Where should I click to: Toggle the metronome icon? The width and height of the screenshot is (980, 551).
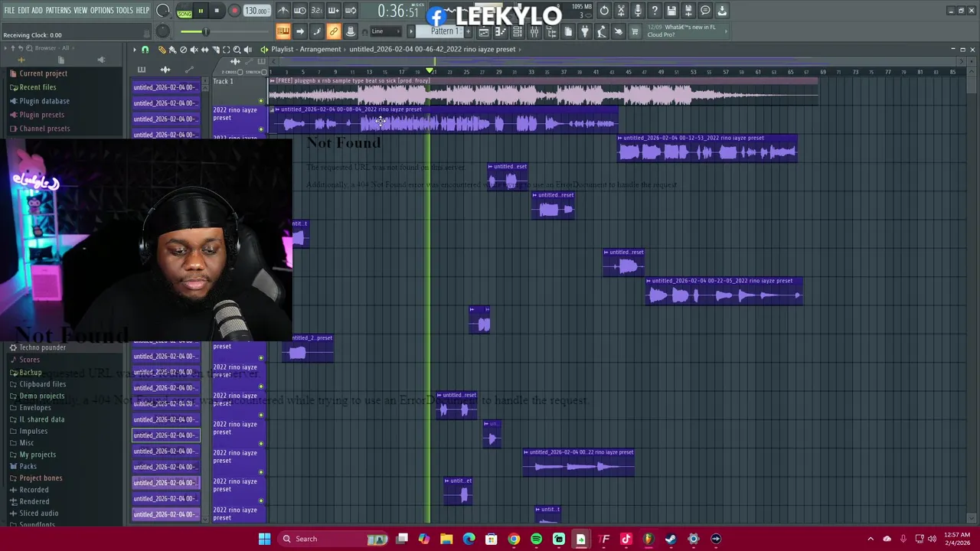pyautogui.click(x=283, y=11)
